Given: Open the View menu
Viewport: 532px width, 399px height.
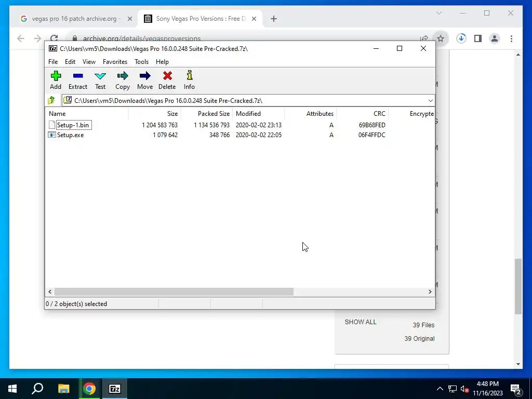Looking at the screenshot, I should pyautogui.click(x=89, y=62).
